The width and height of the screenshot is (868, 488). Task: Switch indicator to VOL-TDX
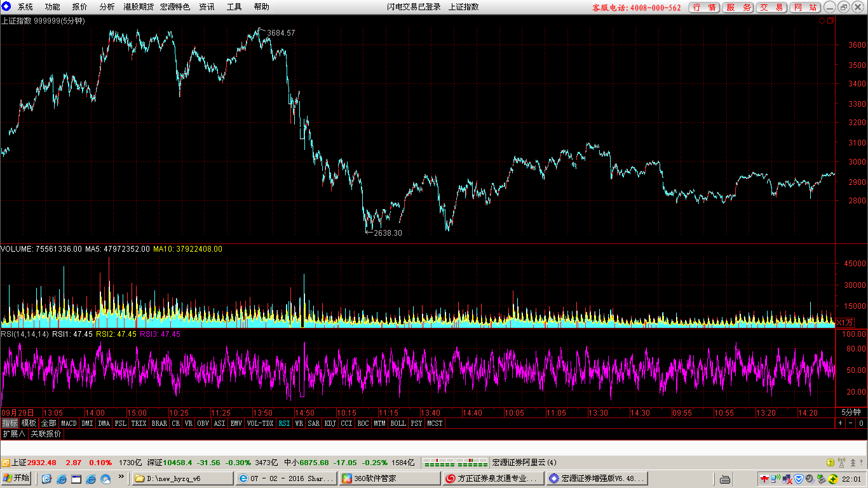(x=260, y=423)
